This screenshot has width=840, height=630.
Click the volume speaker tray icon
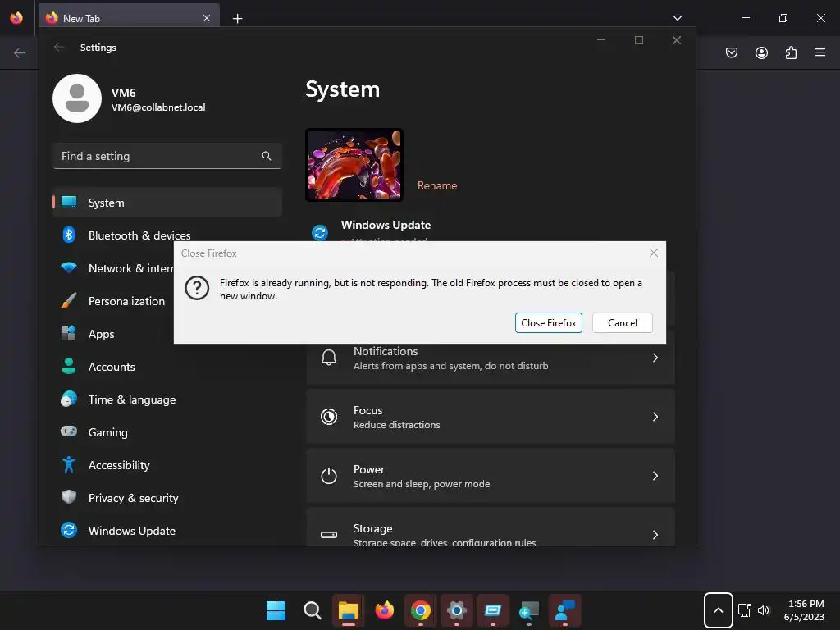(764, 610)
